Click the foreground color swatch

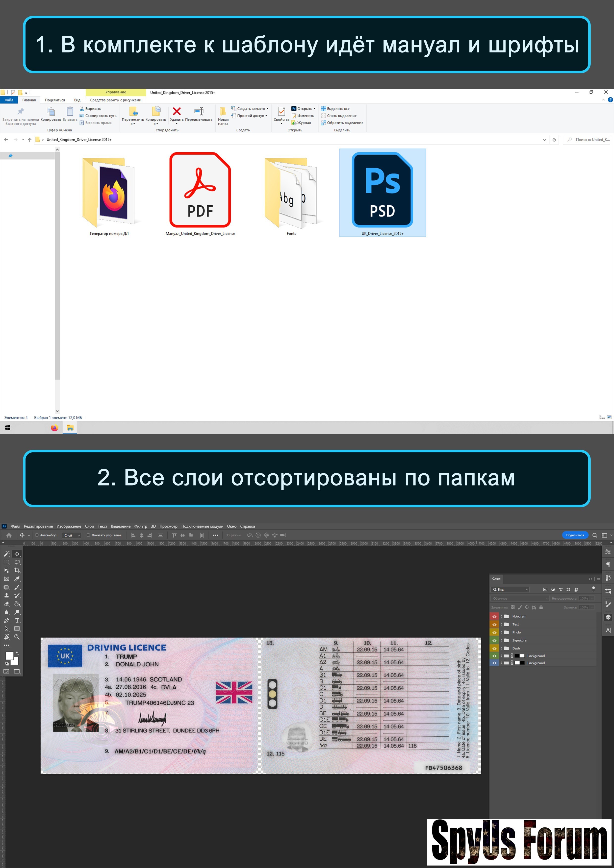(9, 655)
